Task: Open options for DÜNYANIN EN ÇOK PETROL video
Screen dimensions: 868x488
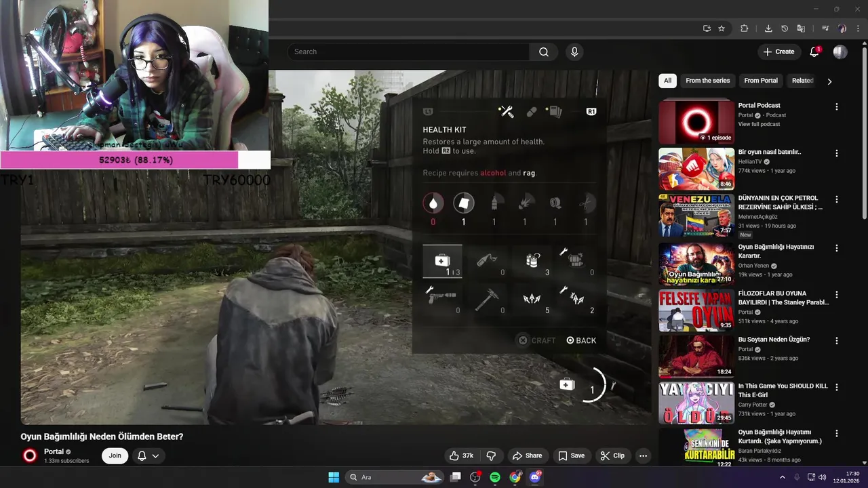Action: tap(836, 200)
